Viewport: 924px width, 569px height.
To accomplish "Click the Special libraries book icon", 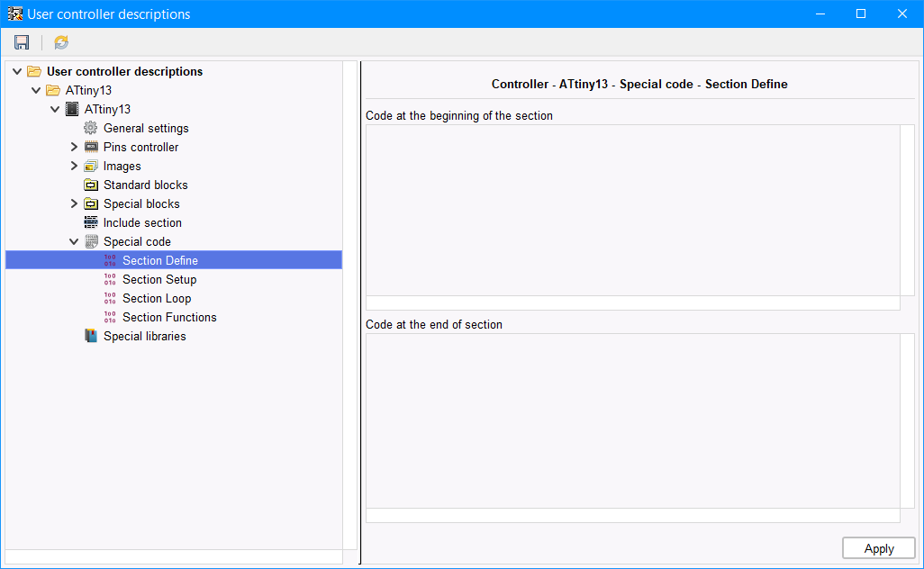I will 91,336.
